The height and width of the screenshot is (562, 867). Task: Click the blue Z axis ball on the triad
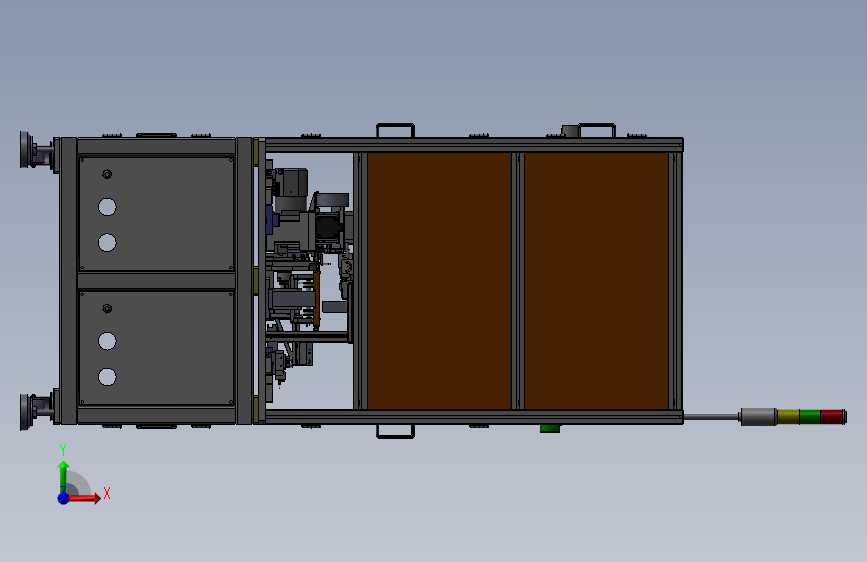click(63, 498)
